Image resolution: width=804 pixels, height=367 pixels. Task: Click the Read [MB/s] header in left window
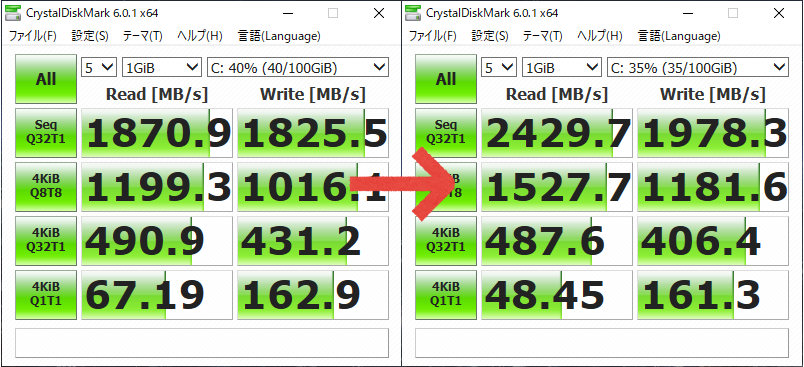pyautogui.click(x=157, y=94)
